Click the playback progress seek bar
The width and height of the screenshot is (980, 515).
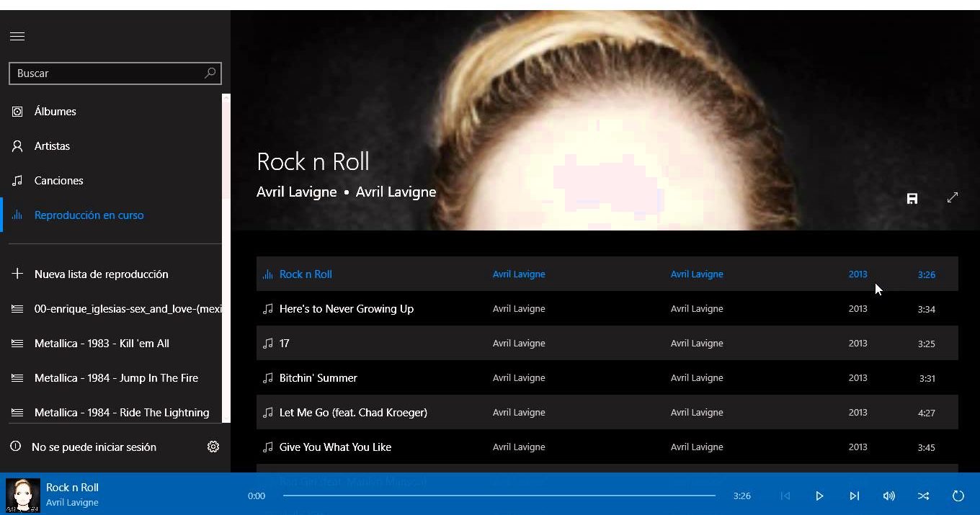[x=499, y=496]
